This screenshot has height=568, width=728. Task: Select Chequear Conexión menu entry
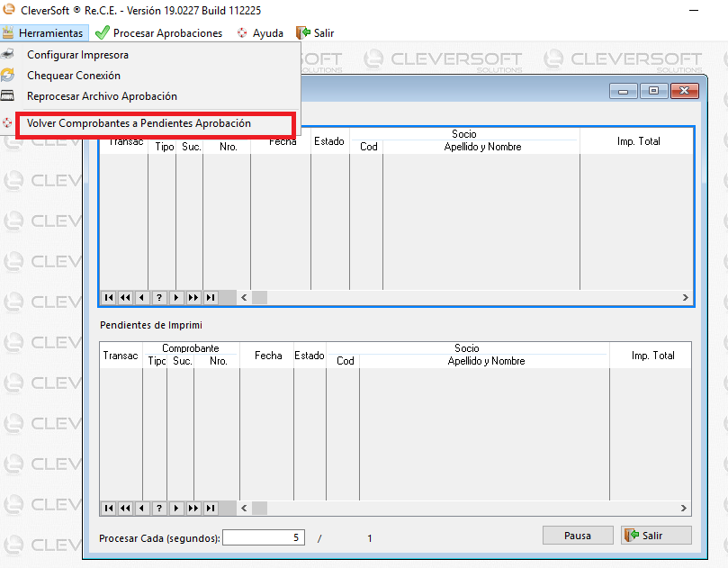(x=74, y=76)
